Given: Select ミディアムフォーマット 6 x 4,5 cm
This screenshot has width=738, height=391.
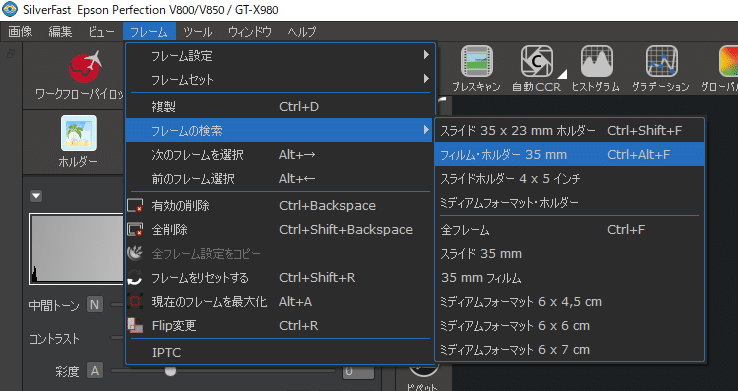Looking at the screenshot, I should click(570, 302).
